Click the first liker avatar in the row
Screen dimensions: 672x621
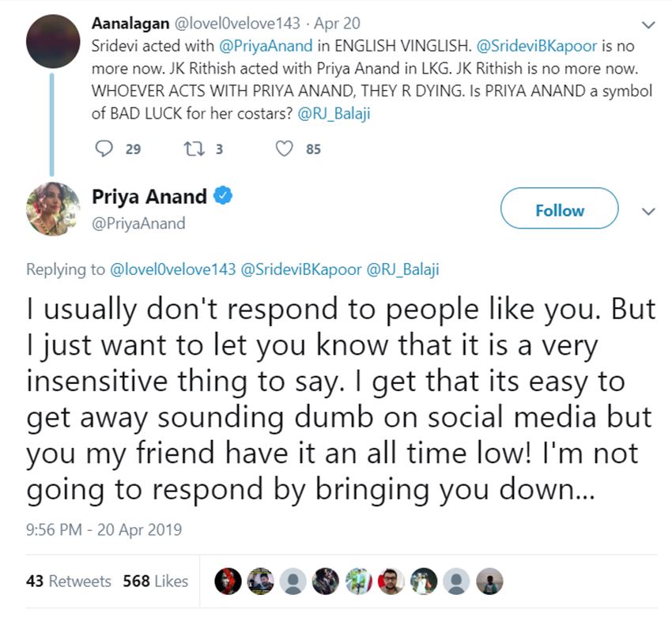228,581
